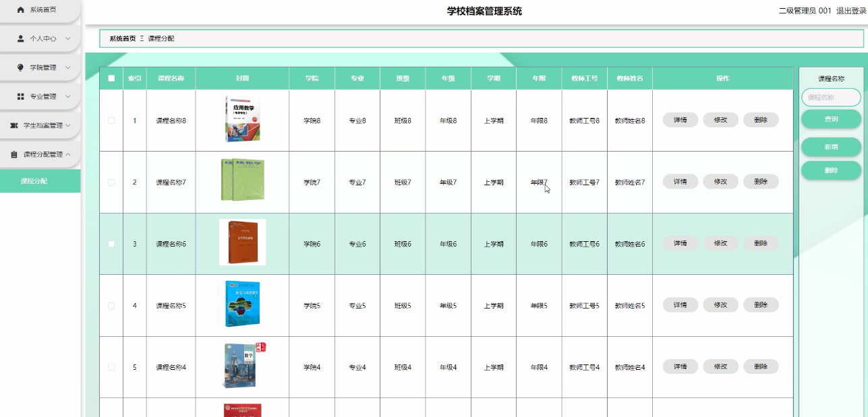Image resolution: width=868 pixels, height=417 pixels.
Task: Click the 年限4 cell
Action: click(539, 367)
